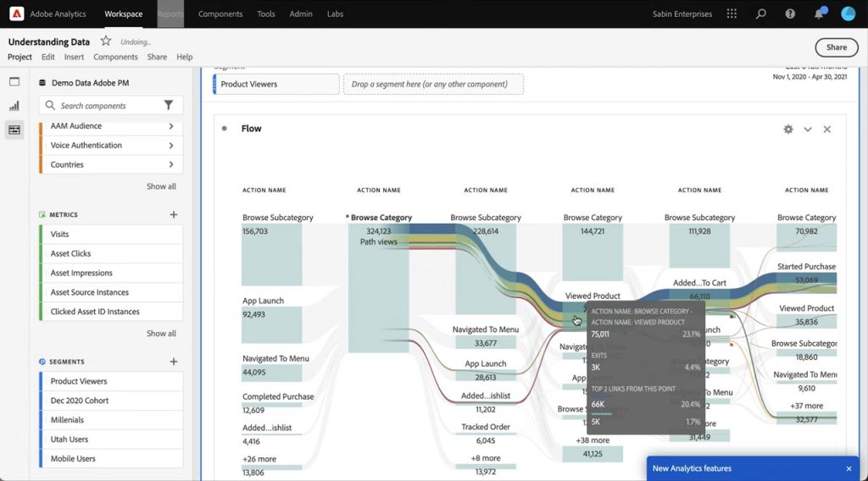Open the application switcher grid icon
The width and height of the screenshot is (868, 481).
tap(732, 14)
